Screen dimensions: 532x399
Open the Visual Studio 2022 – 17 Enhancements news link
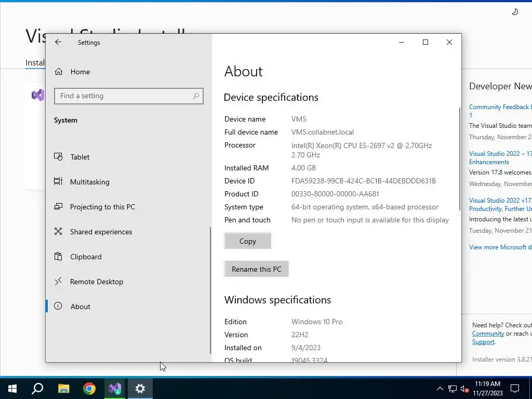pos(500,158)
